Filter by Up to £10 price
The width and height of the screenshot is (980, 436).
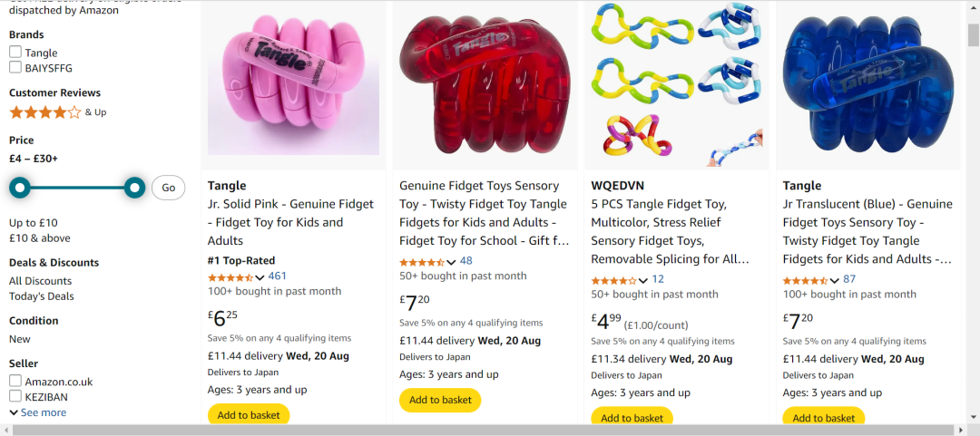34,223
